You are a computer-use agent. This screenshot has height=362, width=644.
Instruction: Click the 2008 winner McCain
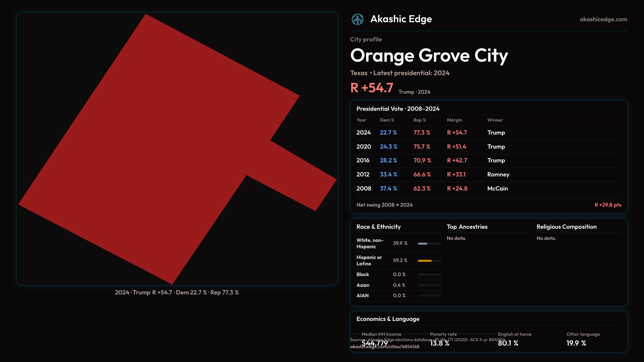pyautogui.click(x=497, y=189)
